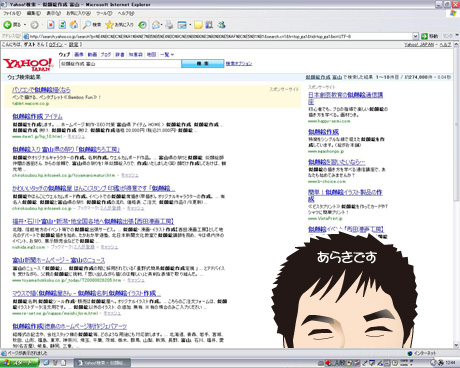This screenshot has height=368, width=460.
Task: Open the Search pane with the magnifier icon
Action: [x=92, y=25]
